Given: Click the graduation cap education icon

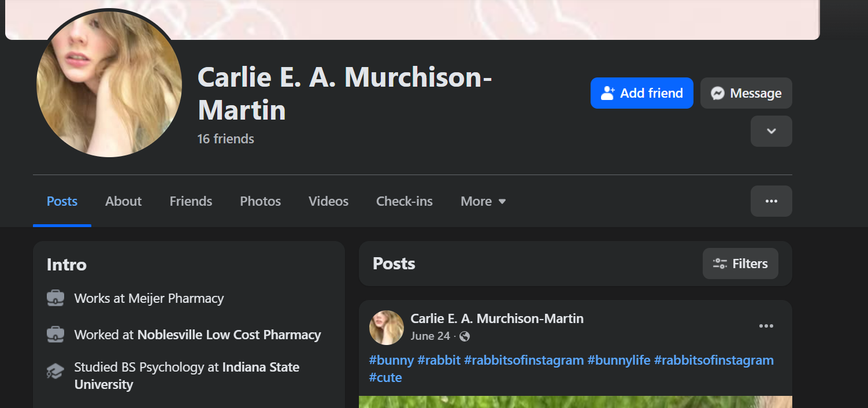Looking at the screenshot, I should 55,371.
